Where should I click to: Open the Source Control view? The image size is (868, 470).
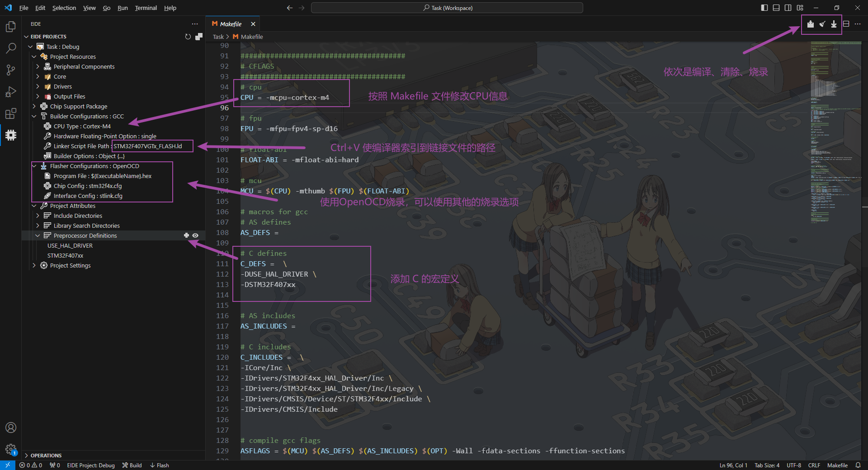click(11, 70)
